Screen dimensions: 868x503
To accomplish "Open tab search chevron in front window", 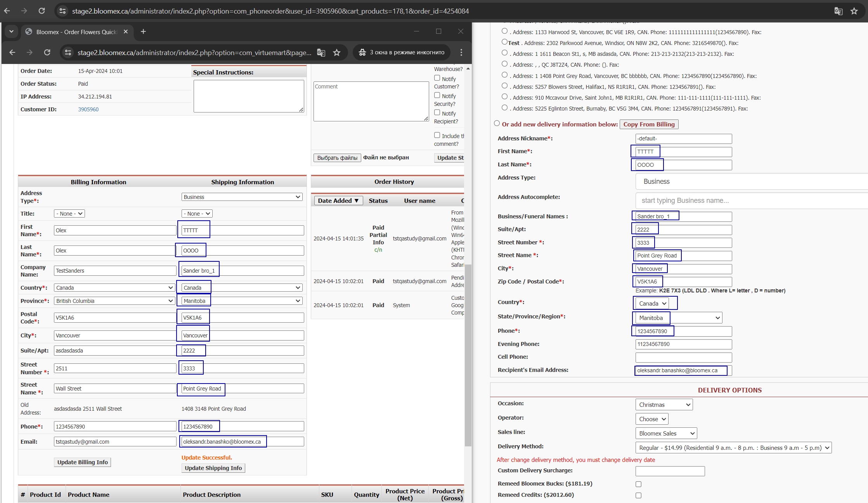I will [11, 31].
